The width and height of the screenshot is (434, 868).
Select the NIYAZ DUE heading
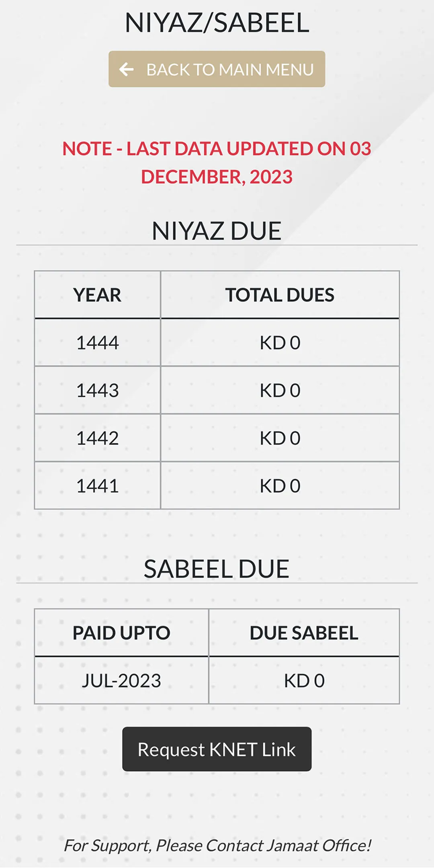point(217,231)
